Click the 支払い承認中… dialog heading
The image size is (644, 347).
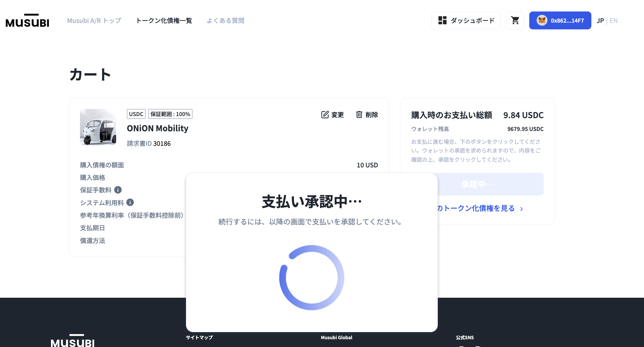pyautogui.click(x=312, y=202)
